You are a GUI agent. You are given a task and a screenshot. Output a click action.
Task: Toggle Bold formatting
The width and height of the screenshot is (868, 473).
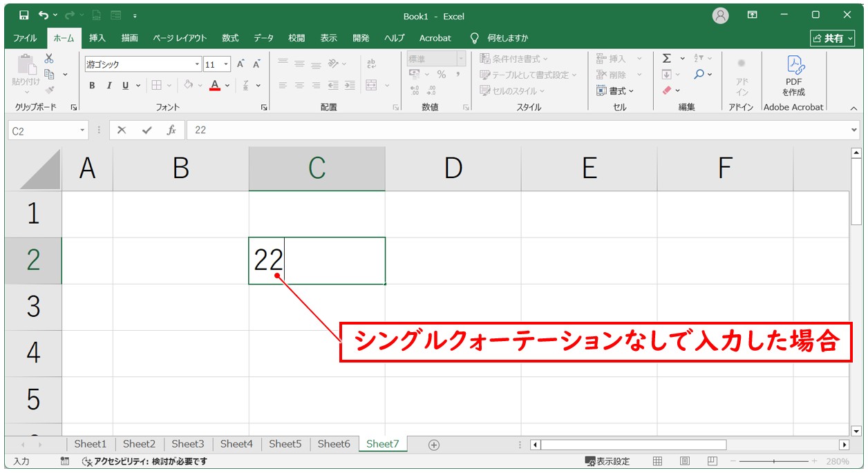point(92,86)
